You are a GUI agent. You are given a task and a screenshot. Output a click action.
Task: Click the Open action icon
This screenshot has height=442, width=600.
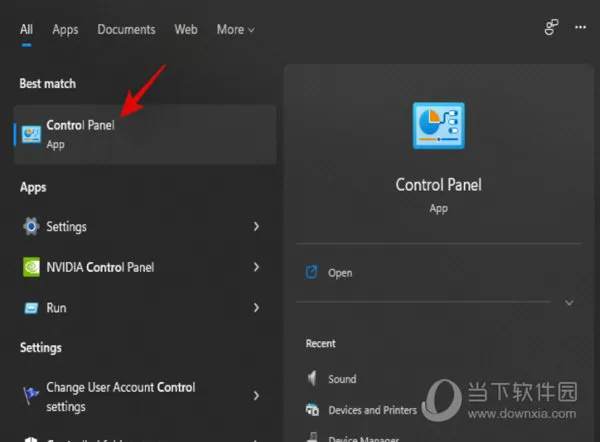pyautogui.click(x=311, y=272)
